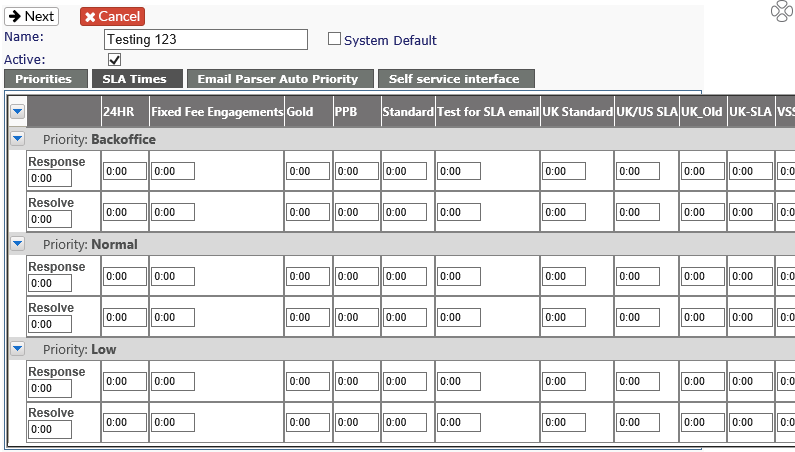Switch to the Priorities tab
Screen dimensions: 795x452
tap(46, 79)
